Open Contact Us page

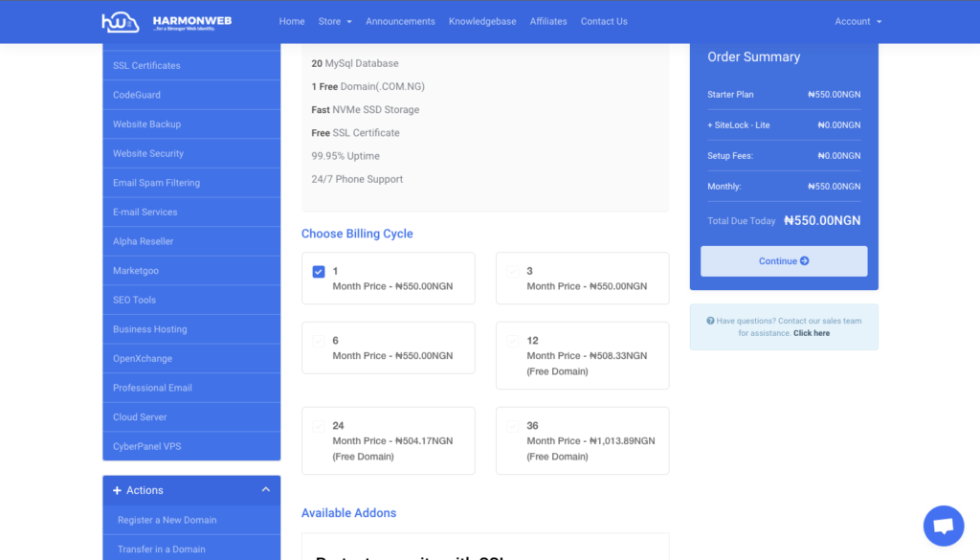pos(604,21)
